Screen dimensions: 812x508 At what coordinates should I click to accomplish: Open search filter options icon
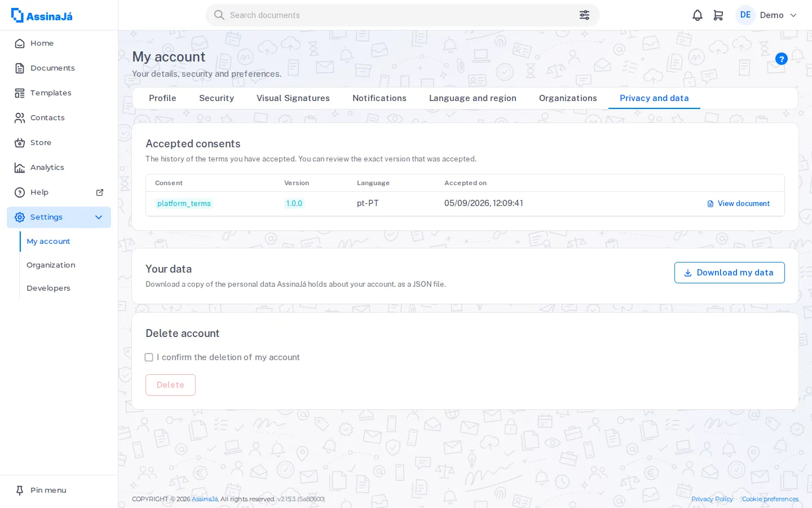584,15
